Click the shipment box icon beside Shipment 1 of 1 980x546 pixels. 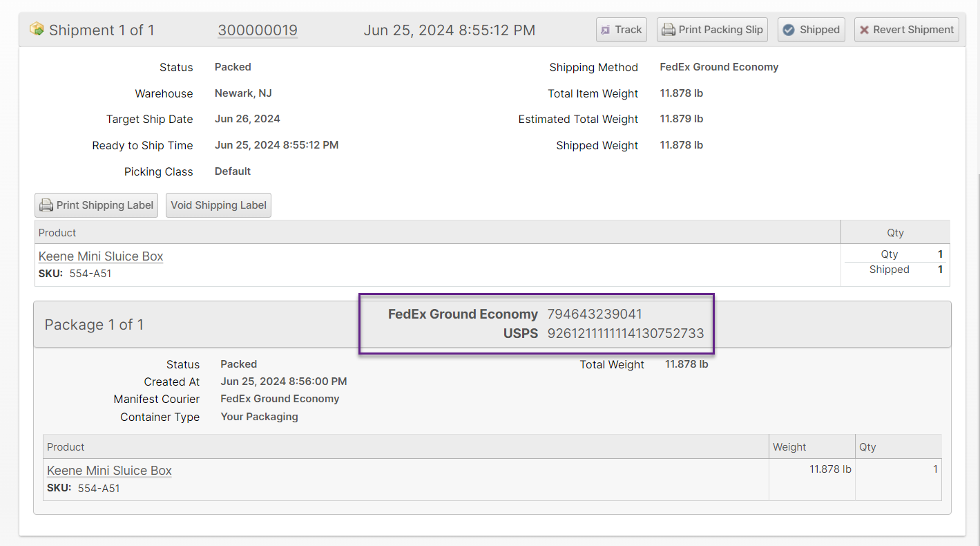(37, 29)
